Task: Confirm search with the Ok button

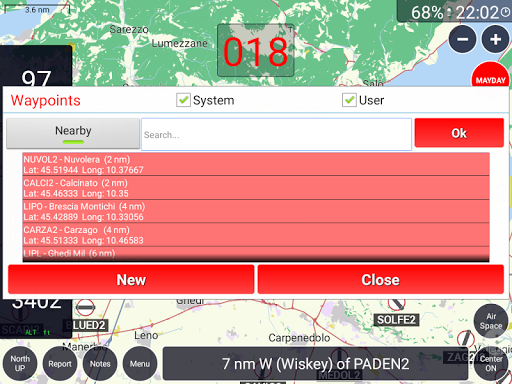Action: pyautogui.click(x=459, y=133)
